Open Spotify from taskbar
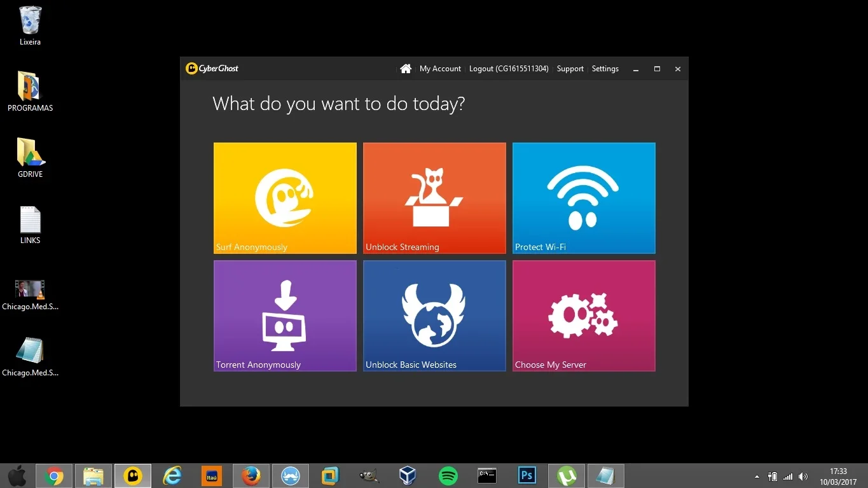This screenshot has height=488, width=868. (x=448, y=476)
